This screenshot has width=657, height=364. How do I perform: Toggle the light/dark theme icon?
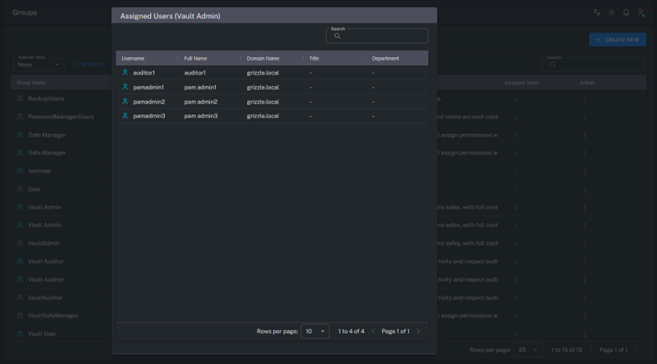612,13
